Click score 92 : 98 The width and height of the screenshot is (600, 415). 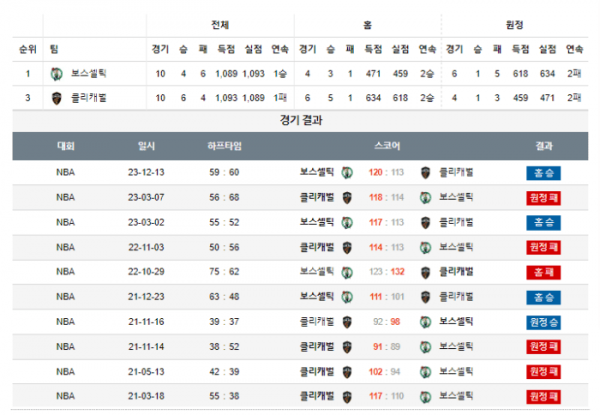click(386, 322)
